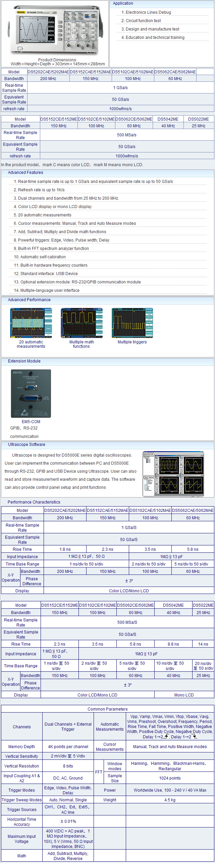Screen dimensions: 215x868
Task: Click feature '9. Built-in FFT spectrum analyzer function'
Action: pos(51,249)
